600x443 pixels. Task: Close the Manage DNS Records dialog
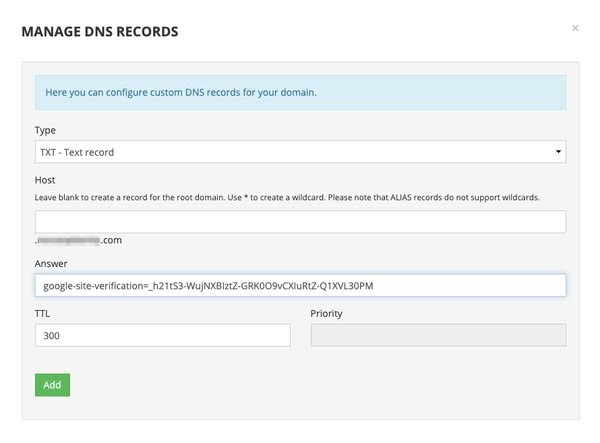tap(575, 28)
